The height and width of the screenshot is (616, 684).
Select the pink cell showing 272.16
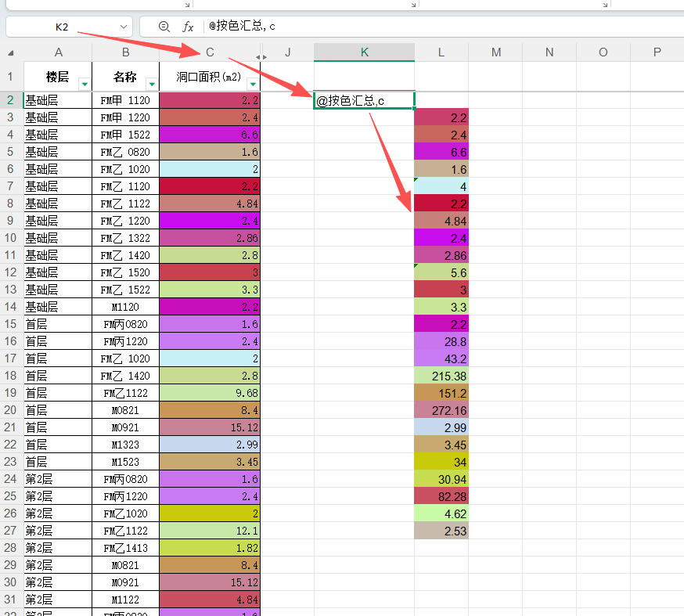tap(441, 410)
